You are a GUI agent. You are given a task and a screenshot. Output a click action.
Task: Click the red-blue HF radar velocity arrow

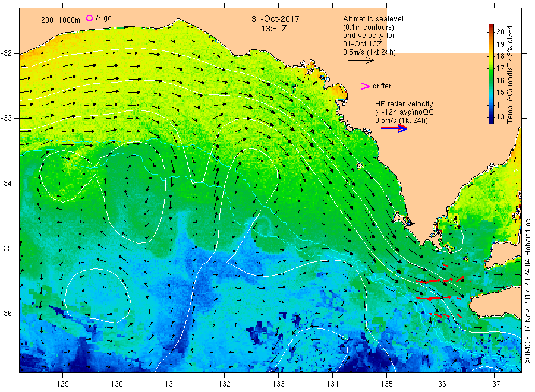pos(394,128)
